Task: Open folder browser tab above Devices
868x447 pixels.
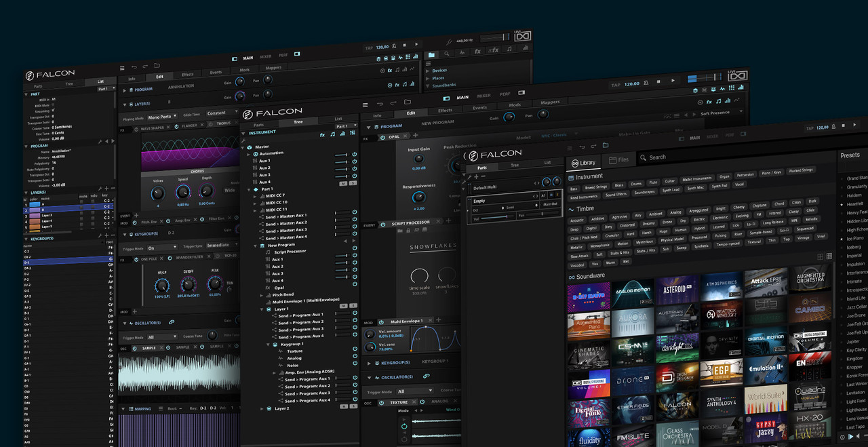Action: coord(431,54)
